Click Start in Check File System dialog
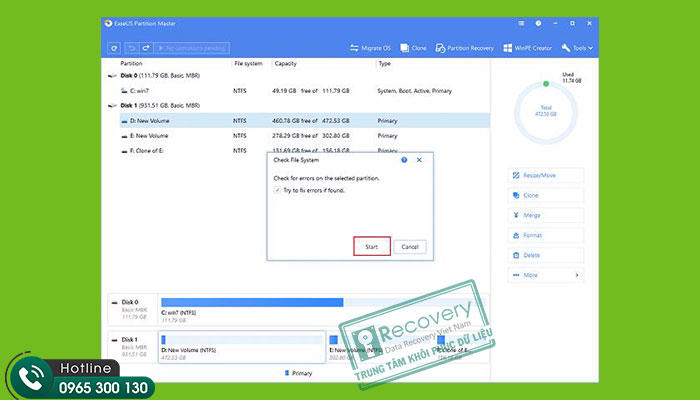The width and height of the screenshot is (700, 400). (372, 246)
